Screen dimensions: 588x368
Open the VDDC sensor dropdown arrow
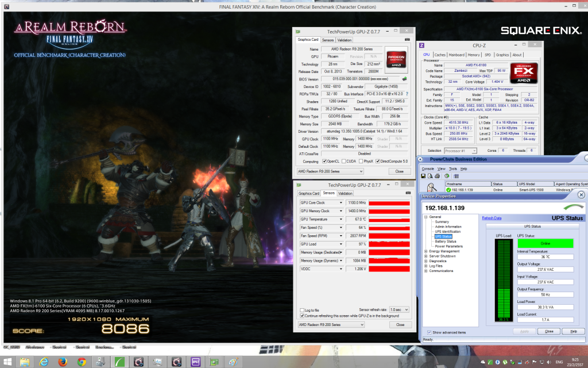341,269
